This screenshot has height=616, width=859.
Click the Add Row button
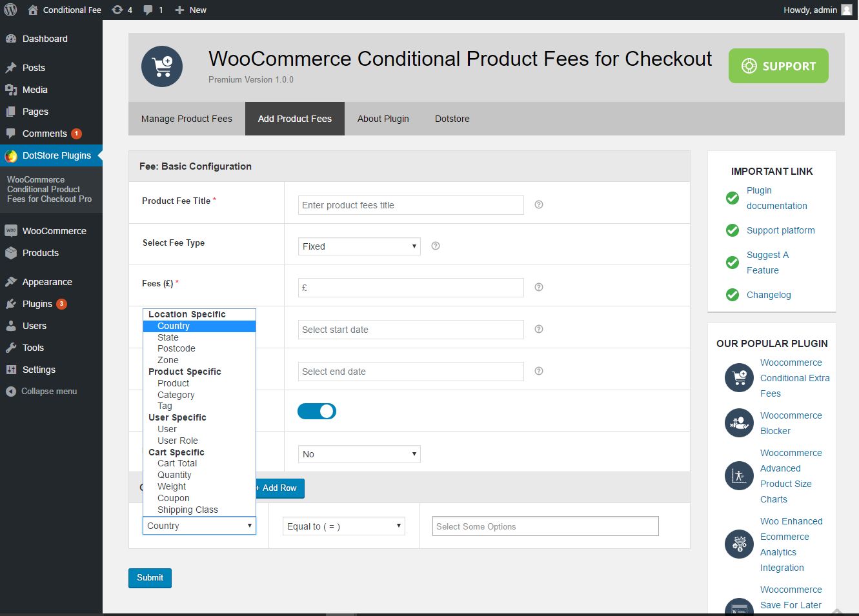click(279, 488)
